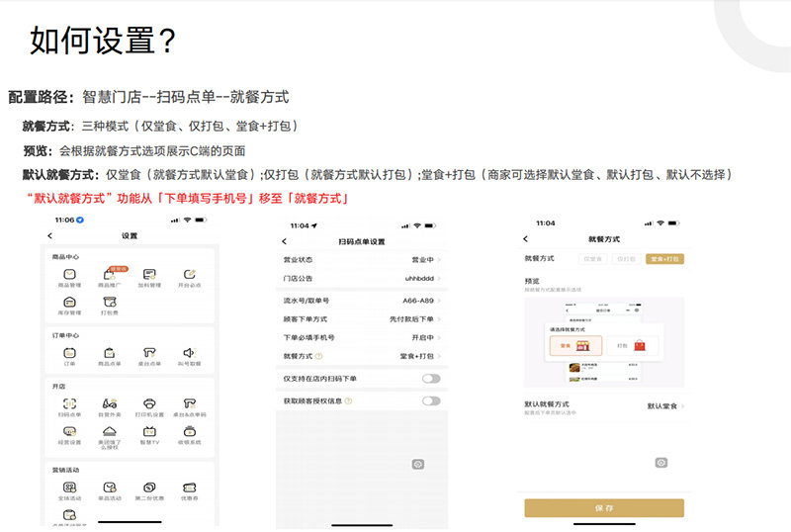Click the 开店 section heading

[58, 386]
